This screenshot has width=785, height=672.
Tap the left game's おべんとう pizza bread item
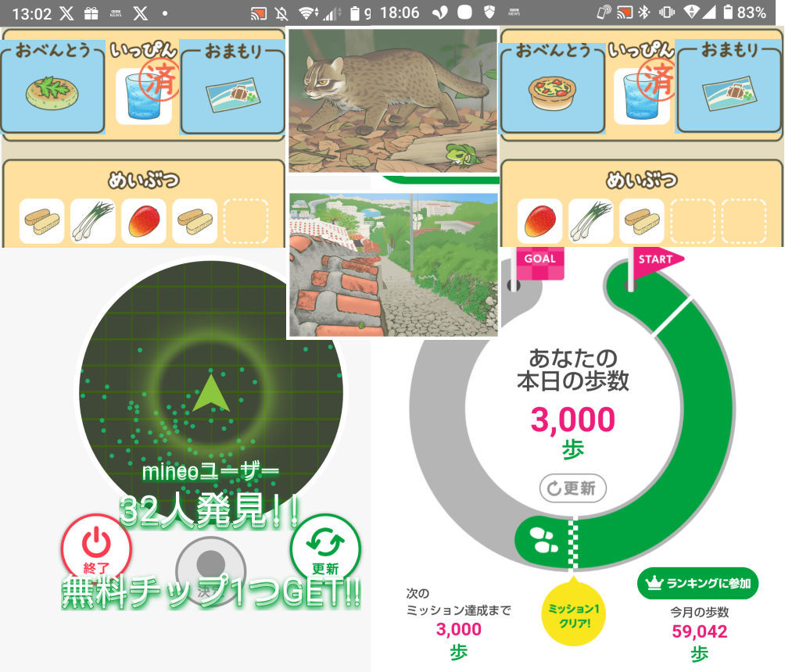[x=52, y=92]
